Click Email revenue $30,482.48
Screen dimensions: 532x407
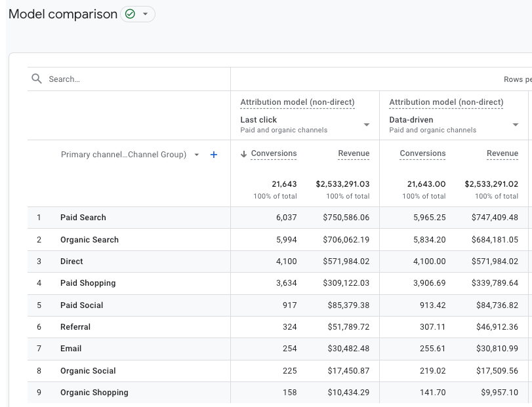(x=348, y=349)
